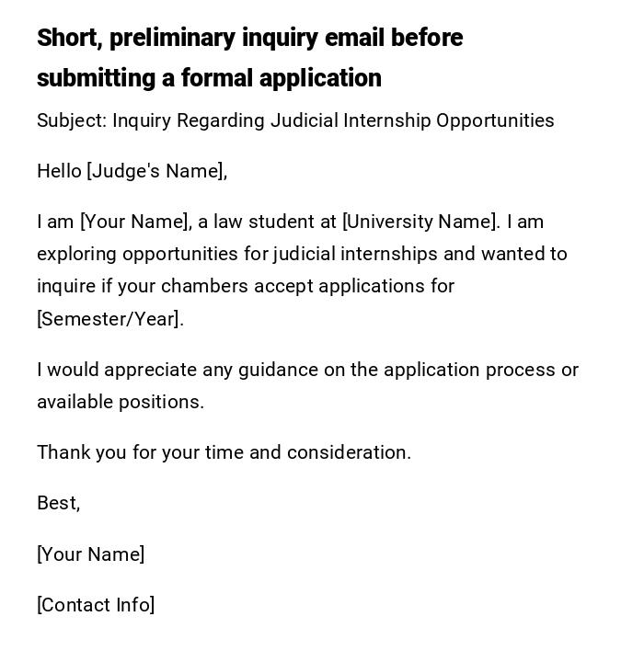Click "Judicial Internship Opportunities" in subject
The height and width of the screenshot is (662, 644).
pyautogui.click(x=412, y=120)
